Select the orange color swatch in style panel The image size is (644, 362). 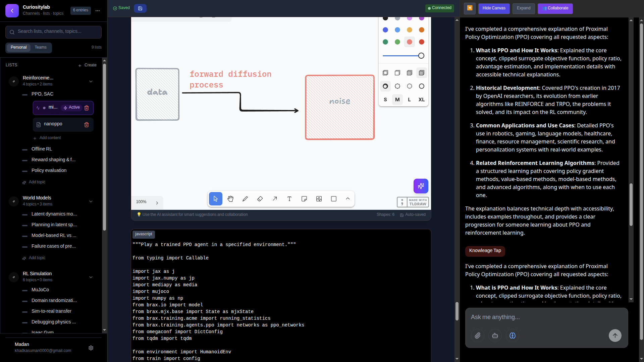[x=422, y=29]
